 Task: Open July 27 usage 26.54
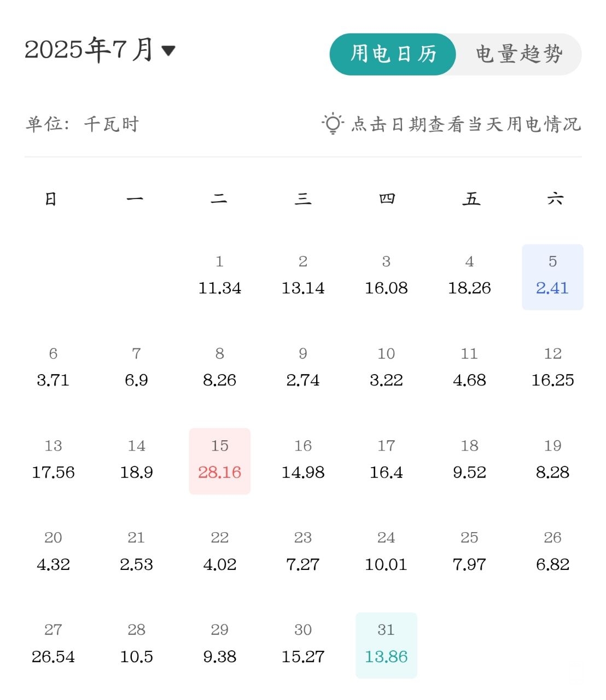point(53,646)
